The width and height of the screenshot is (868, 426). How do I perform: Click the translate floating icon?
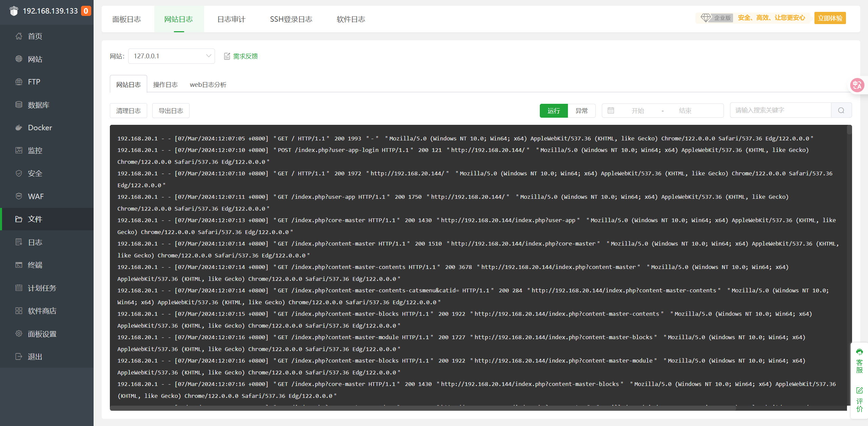pos(857,85)
